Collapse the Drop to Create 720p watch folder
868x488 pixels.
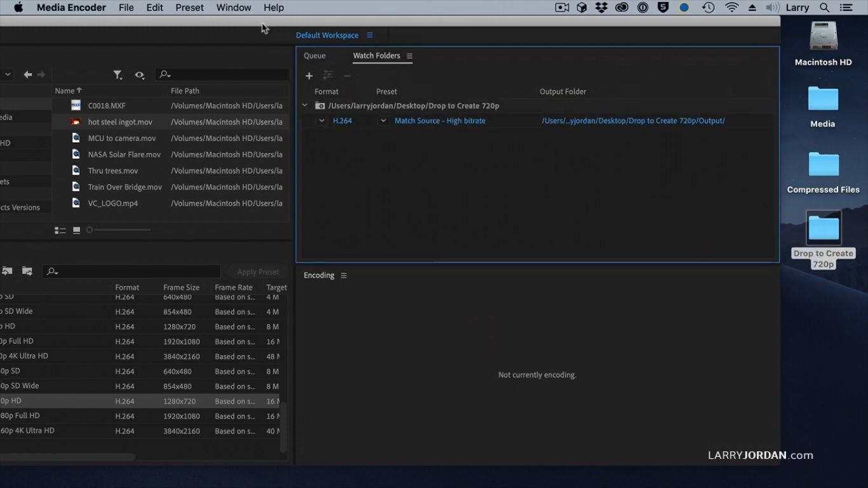305,105
